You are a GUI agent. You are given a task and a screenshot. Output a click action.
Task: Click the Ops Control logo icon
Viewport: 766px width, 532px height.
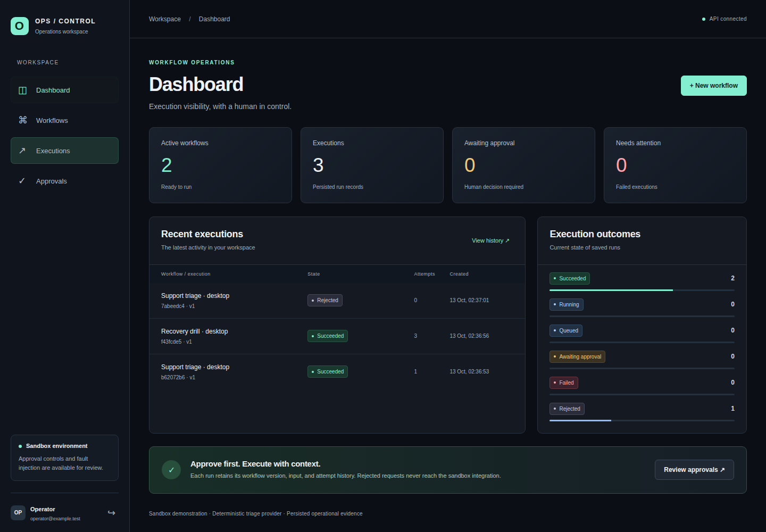(x=20, y=26)
